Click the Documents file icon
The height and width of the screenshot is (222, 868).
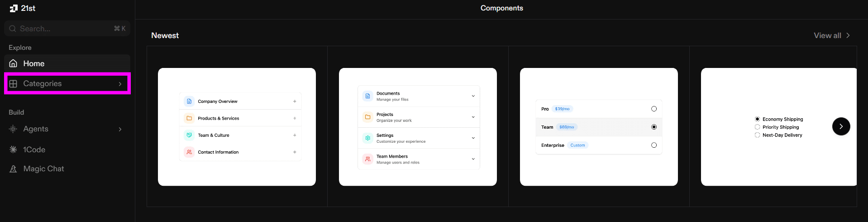tap(367, 96)
